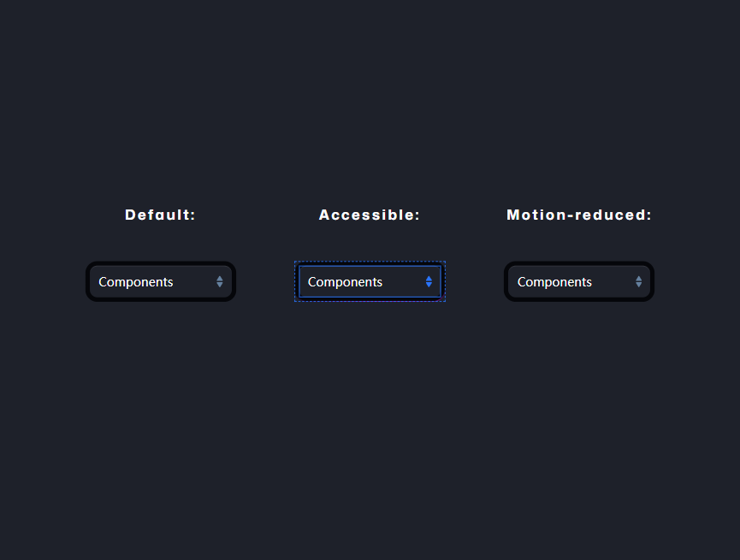Viewport: 740px width, 560px height.
Task: Click the "Motion-reduced:" heading label
Action: (579, 215)
